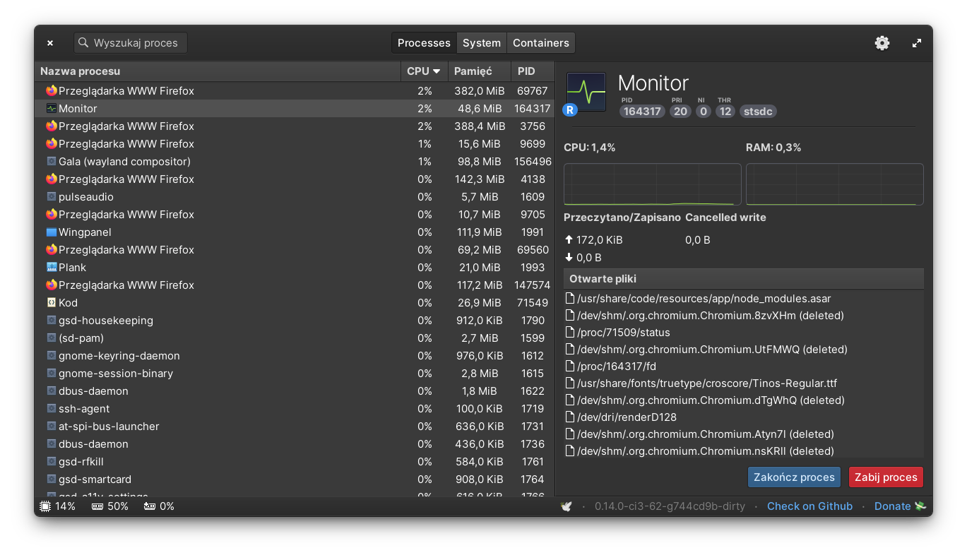Click the large Monitor app icon
Viewport: 967px width, 560px height.
tap(586, 92)
